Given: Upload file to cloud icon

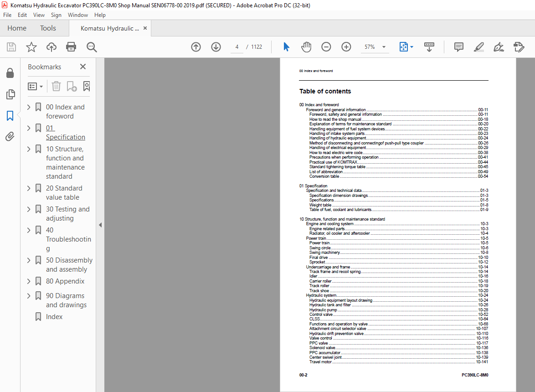Looking at the screenshot, I should click(x=51, y=47).
